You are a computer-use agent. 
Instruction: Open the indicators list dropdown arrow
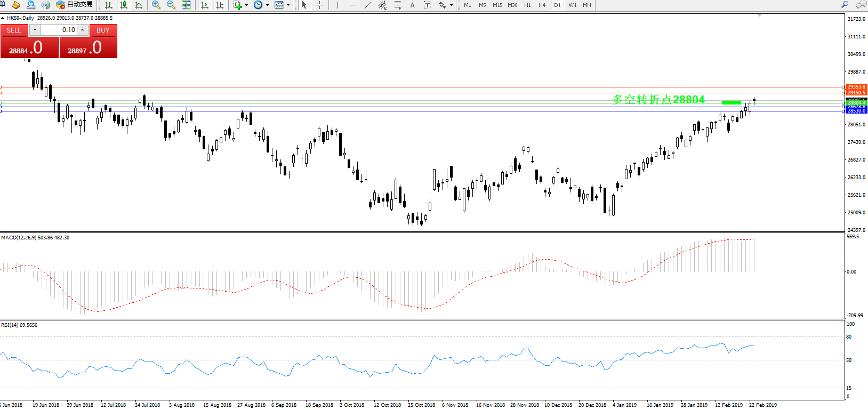click(246, 5)
